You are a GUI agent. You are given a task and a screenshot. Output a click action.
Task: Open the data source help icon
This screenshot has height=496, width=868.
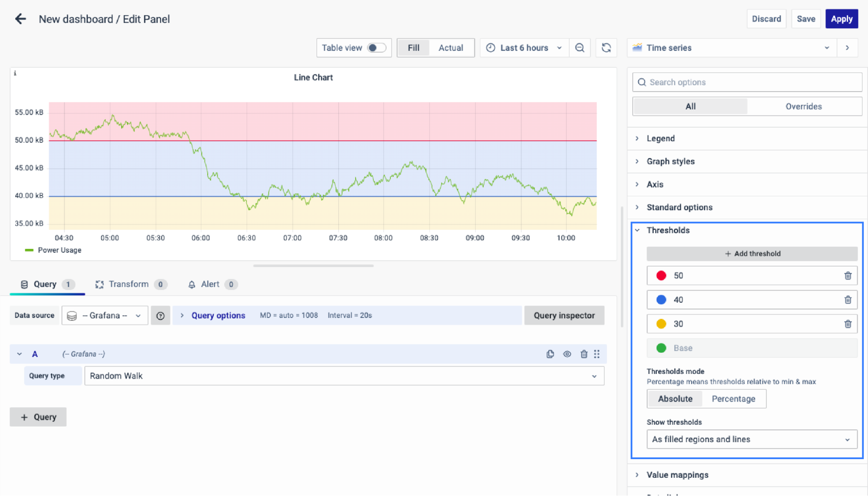160,316
